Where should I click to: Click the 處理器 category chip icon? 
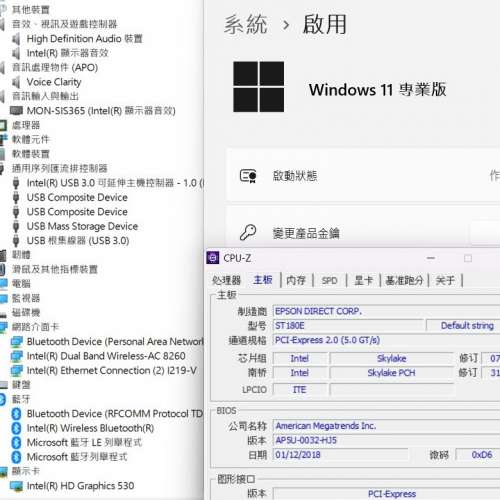click(3, 125)
